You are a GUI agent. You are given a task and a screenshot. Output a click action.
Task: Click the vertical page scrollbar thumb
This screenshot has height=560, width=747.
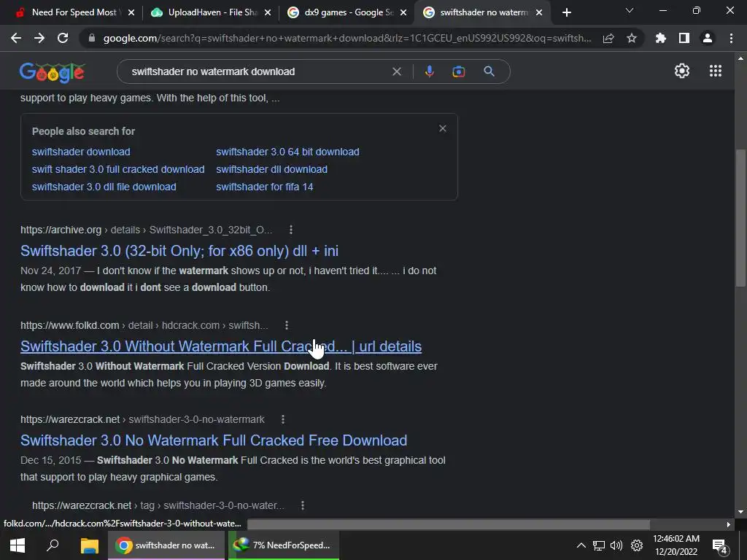[740, 218]
